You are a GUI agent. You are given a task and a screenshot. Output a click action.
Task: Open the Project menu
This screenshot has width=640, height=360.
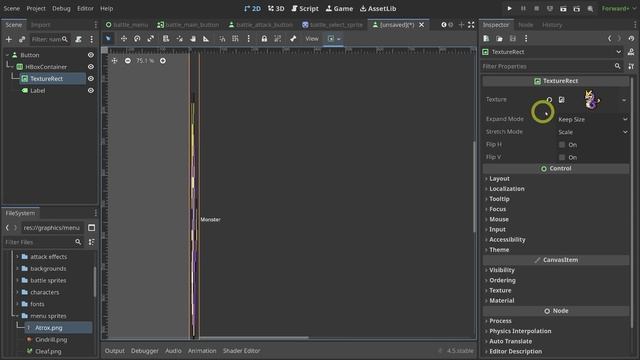[36, 8]
